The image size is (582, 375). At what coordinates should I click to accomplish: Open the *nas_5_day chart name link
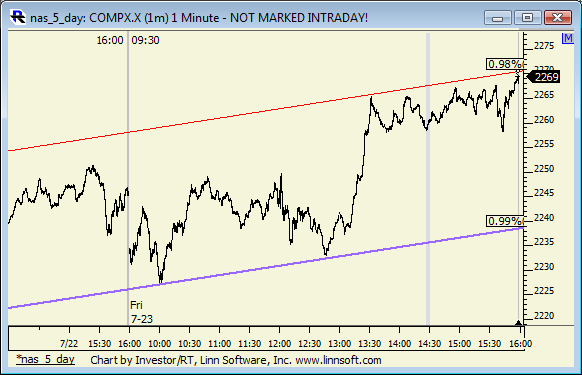(x=45, y=359)
